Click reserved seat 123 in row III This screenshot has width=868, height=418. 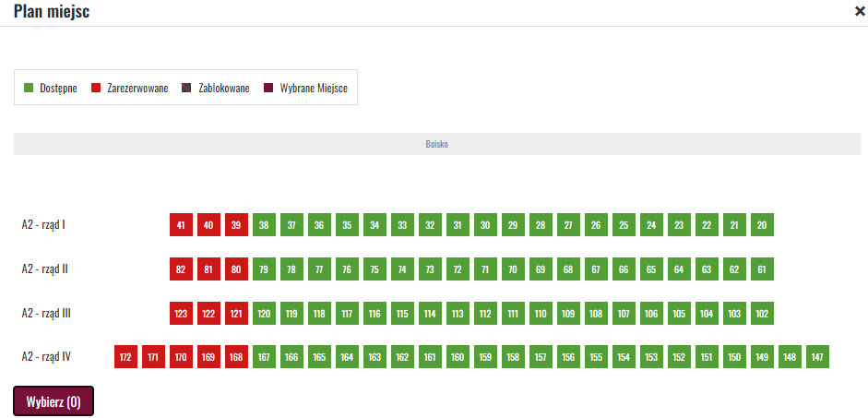point(181,314)
